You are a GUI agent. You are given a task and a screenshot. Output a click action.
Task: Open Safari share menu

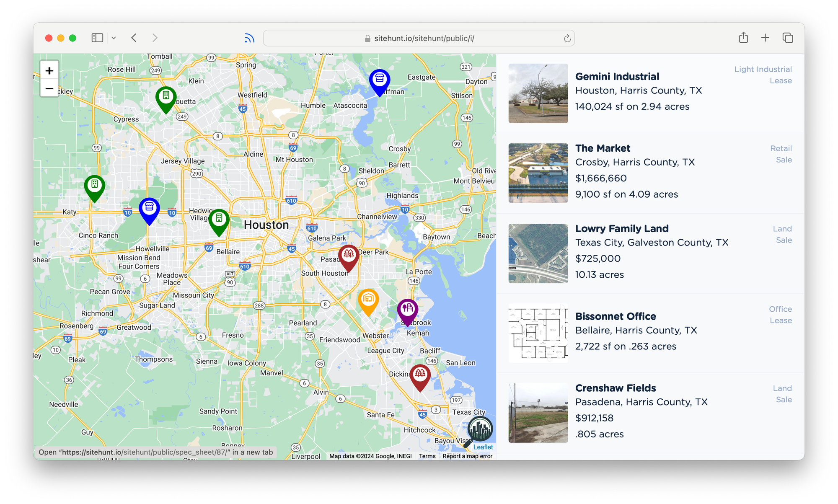point(743,38)
